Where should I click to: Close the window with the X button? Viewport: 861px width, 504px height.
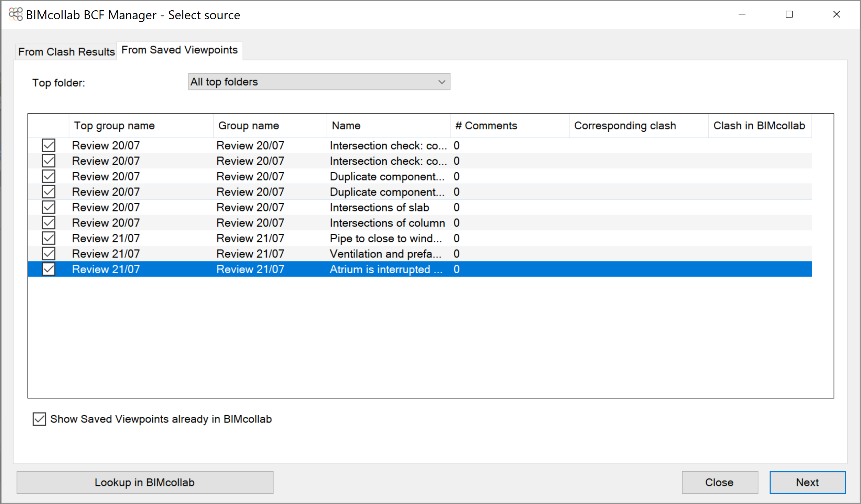tap(837, 14)
